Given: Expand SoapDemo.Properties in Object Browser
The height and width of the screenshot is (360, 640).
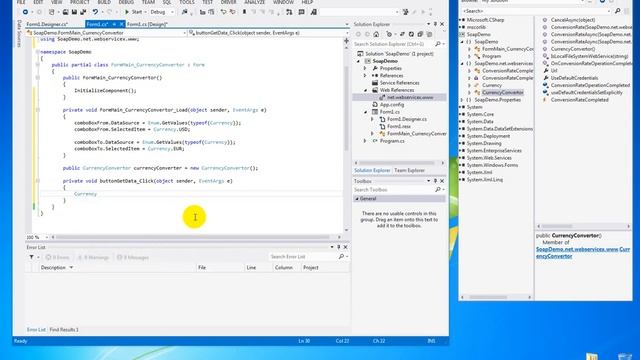Looking at the screenshot, I should 462,100.
